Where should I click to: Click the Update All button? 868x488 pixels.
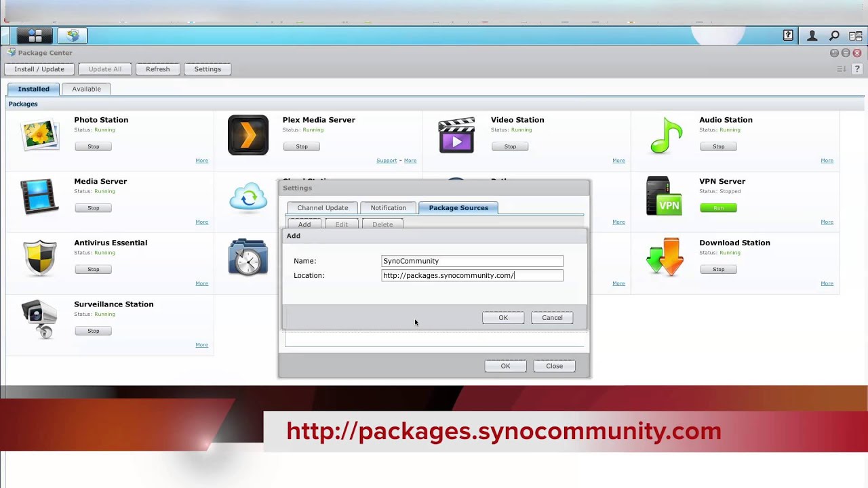(104, 69)
